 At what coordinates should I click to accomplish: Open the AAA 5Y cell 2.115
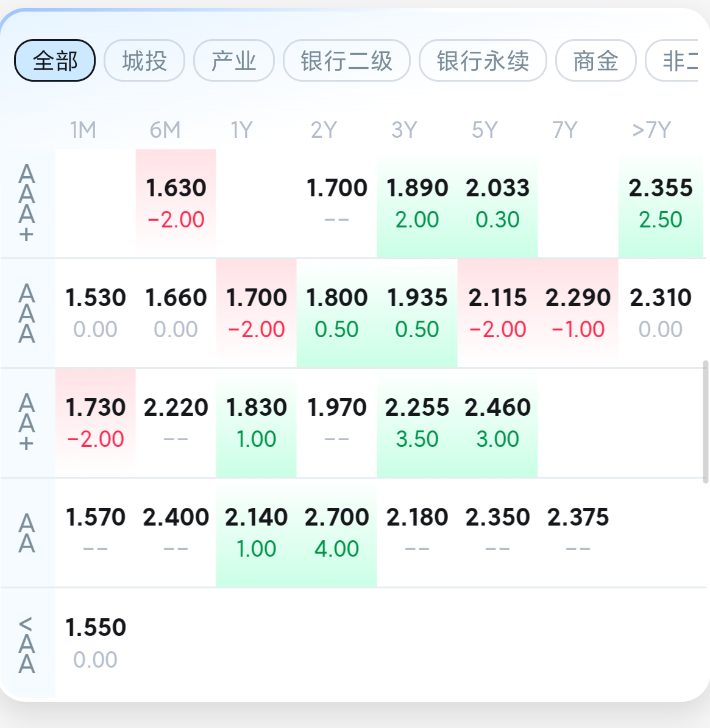[497, 312]
